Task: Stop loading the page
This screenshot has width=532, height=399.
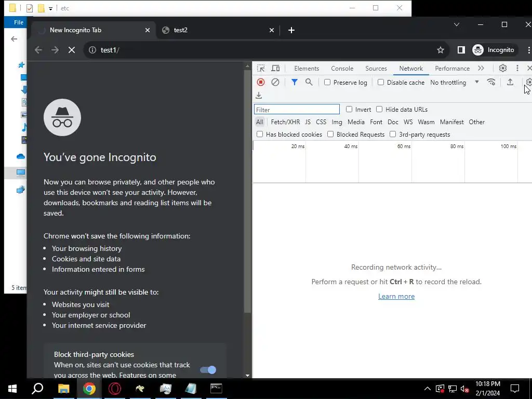Action: pyautogui.click(x=72, y=50)
